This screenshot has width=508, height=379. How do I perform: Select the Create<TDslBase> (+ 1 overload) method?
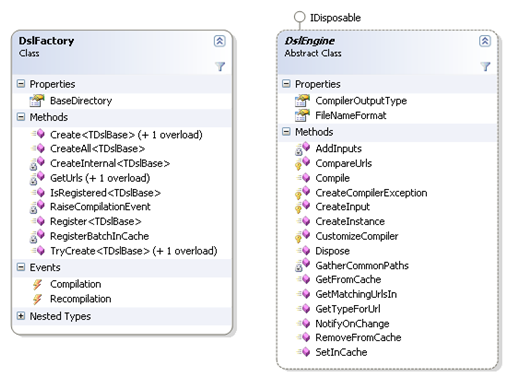(126, 135)
